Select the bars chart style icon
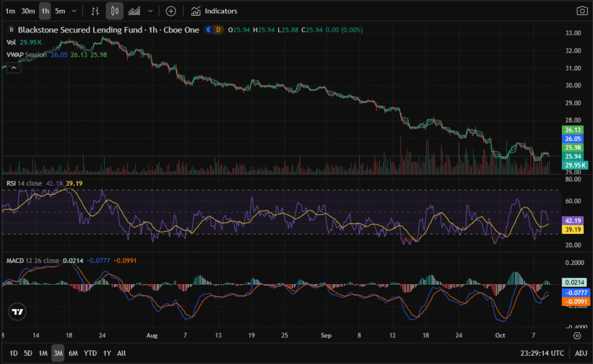This screenshot has width=593, height=364. [96, 11]
